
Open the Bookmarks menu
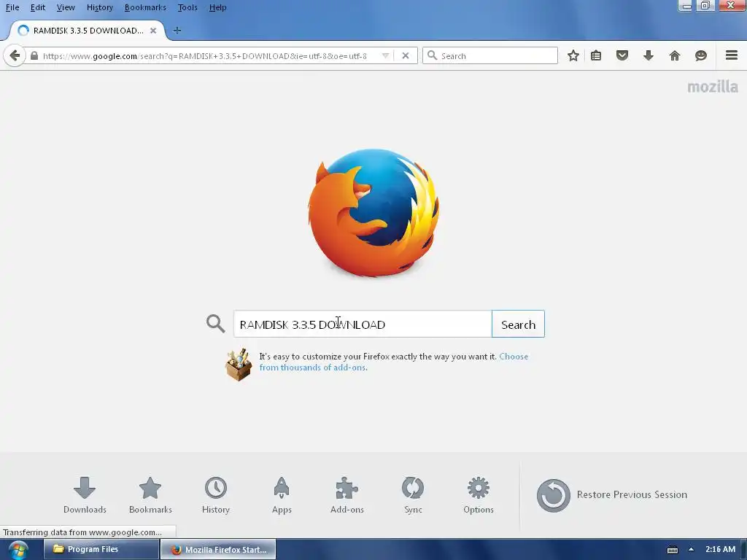tap(145, 7)
